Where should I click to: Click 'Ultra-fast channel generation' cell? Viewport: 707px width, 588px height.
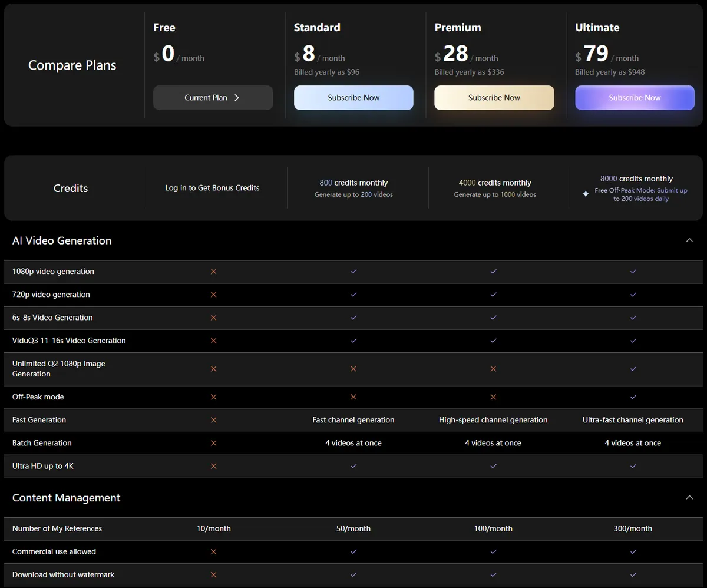(633, 420)
